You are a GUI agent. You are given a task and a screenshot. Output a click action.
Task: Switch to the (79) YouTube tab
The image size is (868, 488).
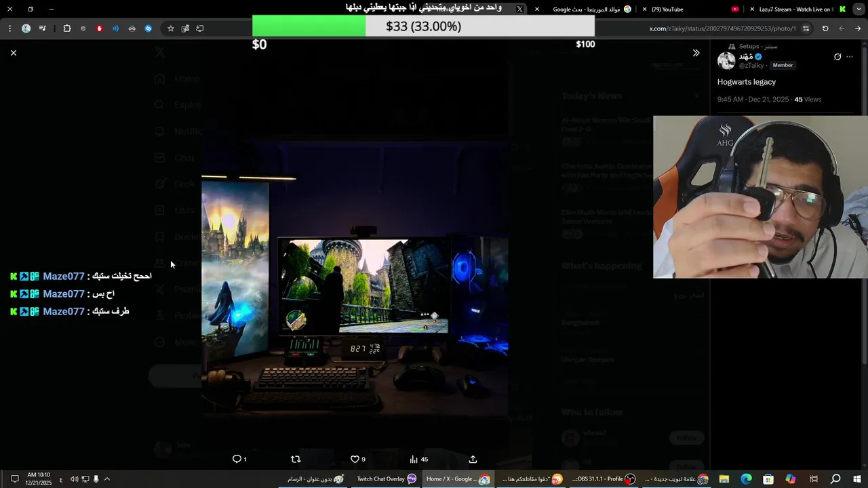coord(691,9)
